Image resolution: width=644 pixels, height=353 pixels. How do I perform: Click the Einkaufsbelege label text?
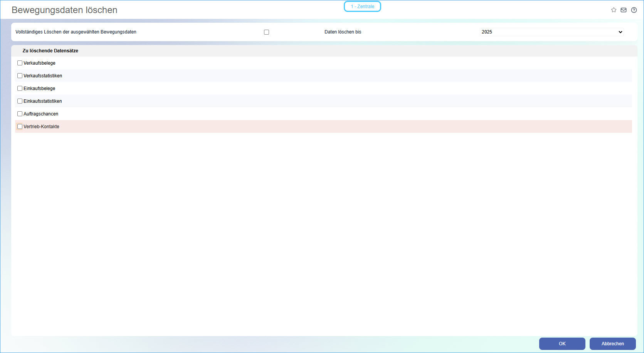(x=39, y=89)
